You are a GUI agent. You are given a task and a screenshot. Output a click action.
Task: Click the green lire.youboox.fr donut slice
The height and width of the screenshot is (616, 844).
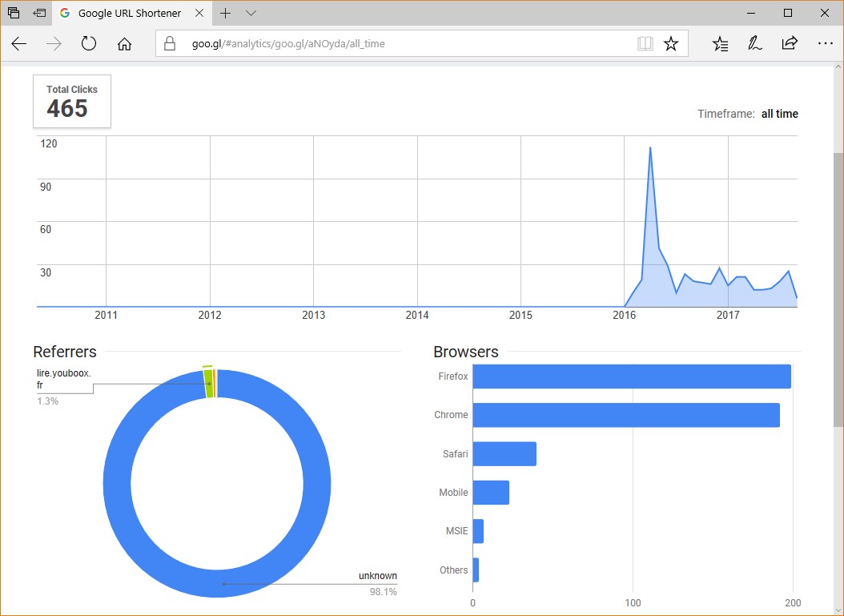point(209,384)
